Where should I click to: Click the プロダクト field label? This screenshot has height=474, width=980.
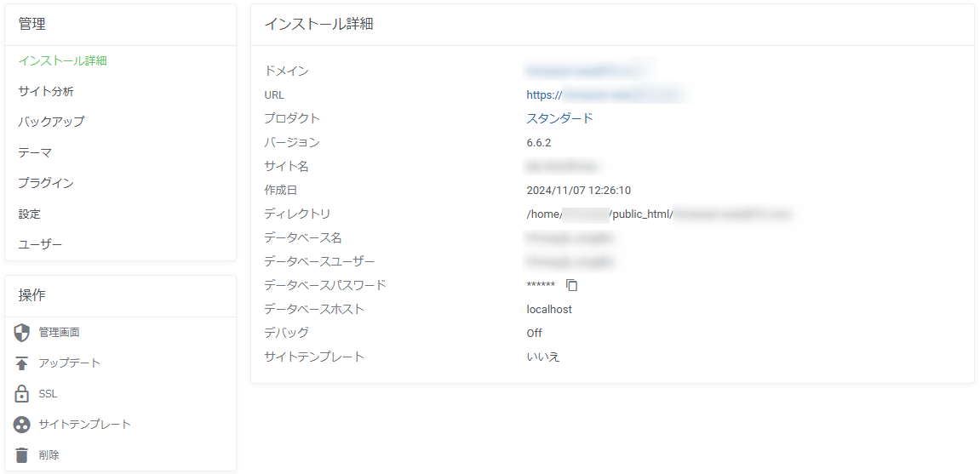coord(292,118)
